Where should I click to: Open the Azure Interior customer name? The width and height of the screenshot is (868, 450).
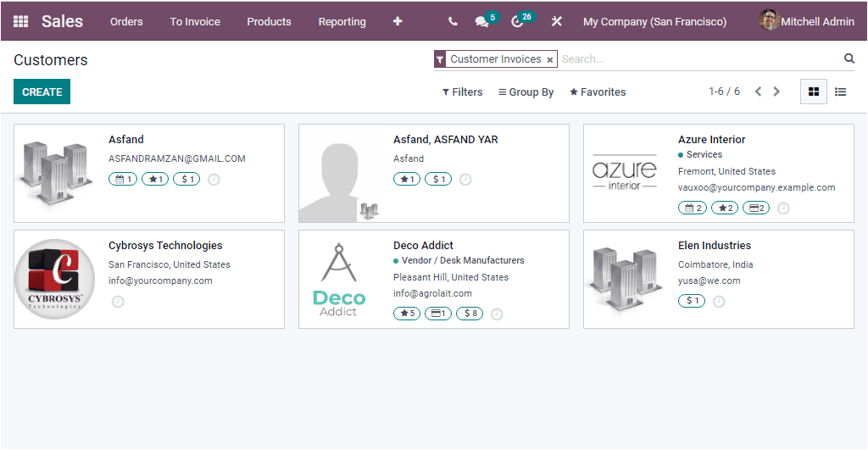(x=711, y=140)
